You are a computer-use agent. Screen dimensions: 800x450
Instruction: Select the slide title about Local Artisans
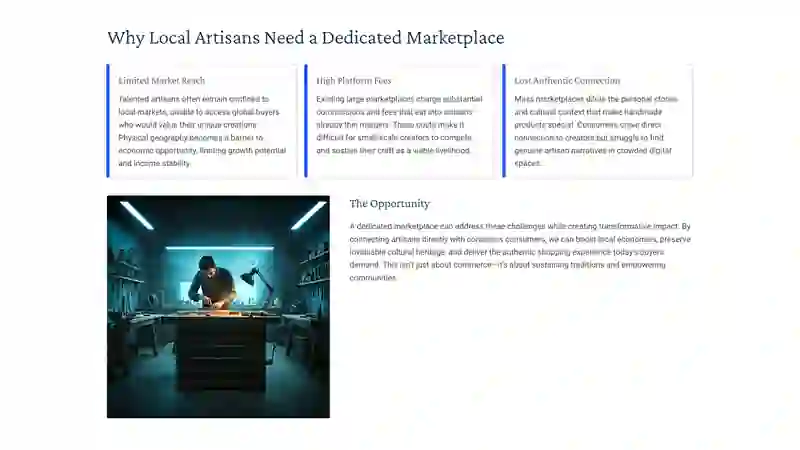click(x=306, y=38)
